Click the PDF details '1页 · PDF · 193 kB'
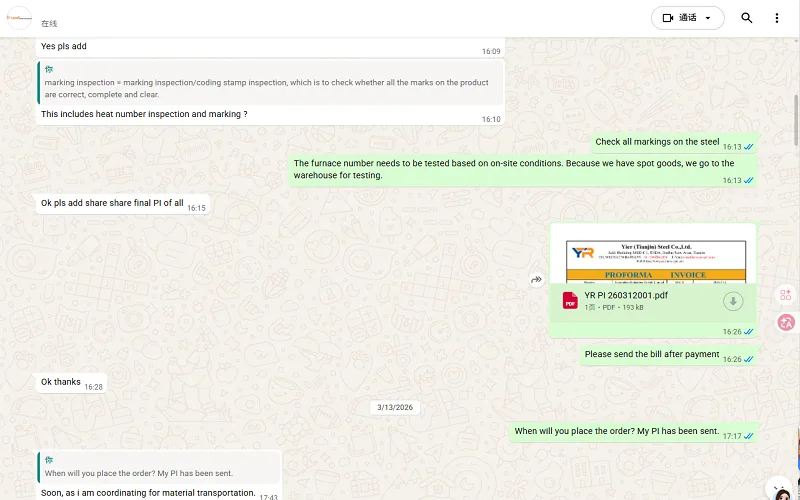The width and height of the screenshot is (800, 500). (x=614, y=307)
